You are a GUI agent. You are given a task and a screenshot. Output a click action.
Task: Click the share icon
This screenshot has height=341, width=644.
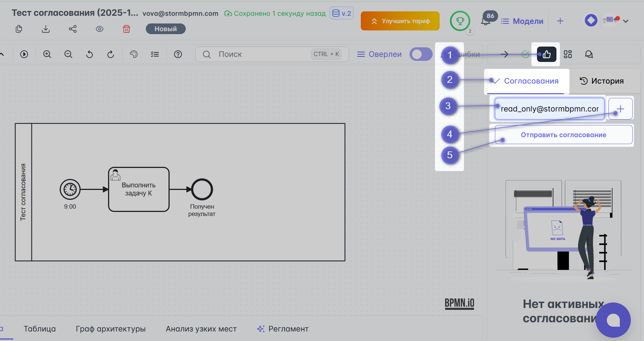[x=73, y=29]
